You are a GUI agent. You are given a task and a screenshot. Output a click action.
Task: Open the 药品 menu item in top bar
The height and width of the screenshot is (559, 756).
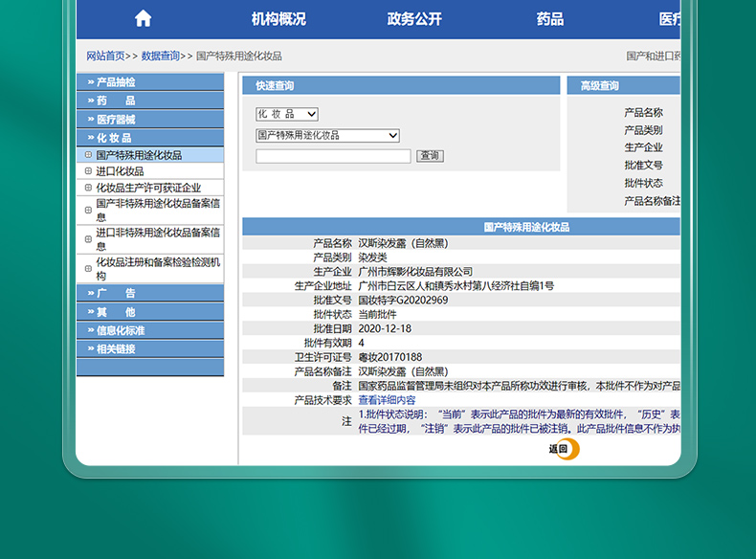tap(550, 19)
